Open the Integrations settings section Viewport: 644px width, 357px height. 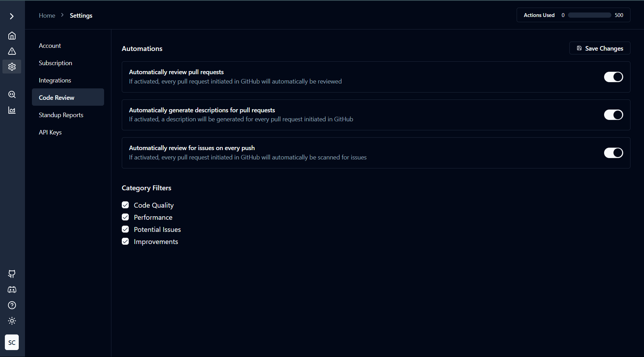pos(55,80)
